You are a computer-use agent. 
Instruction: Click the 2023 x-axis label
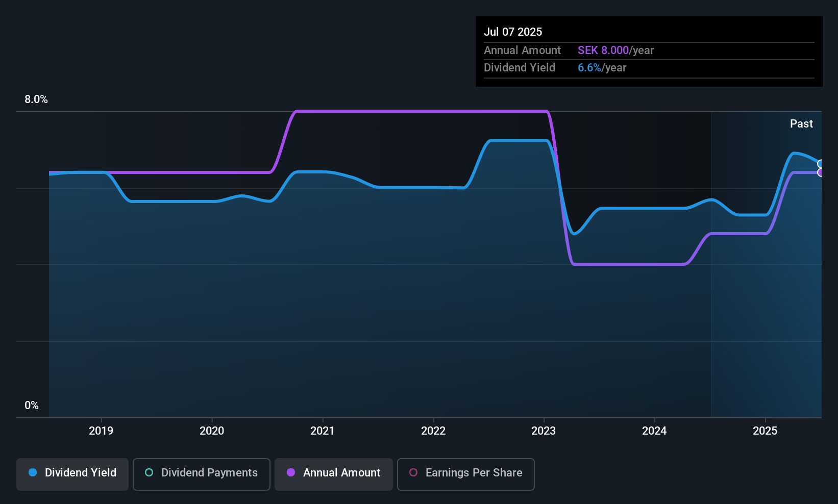pyautogui.click(x=544, y=431)
